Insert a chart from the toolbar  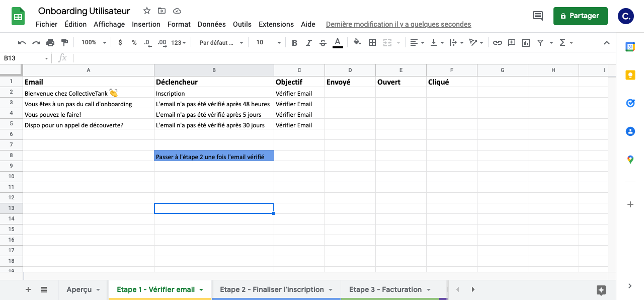[x=526, y=43]
